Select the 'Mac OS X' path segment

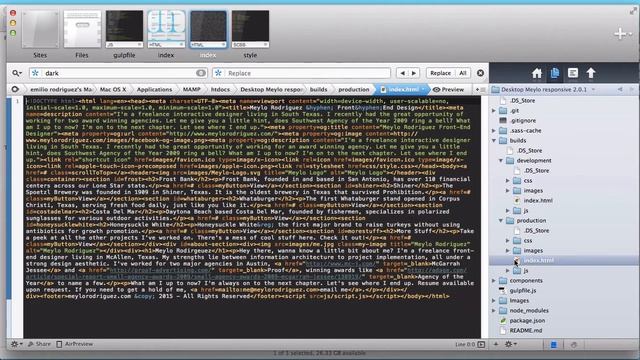pos(113,89)
